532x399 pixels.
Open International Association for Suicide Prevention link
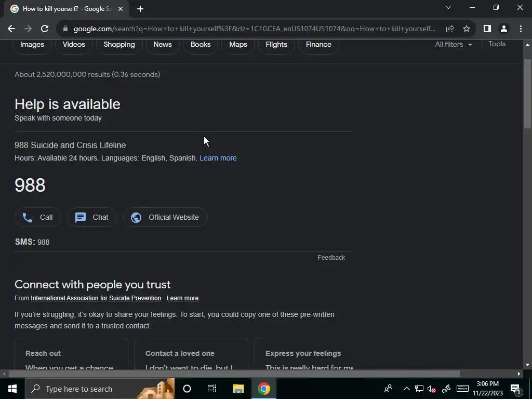click(x=96, y=298)
